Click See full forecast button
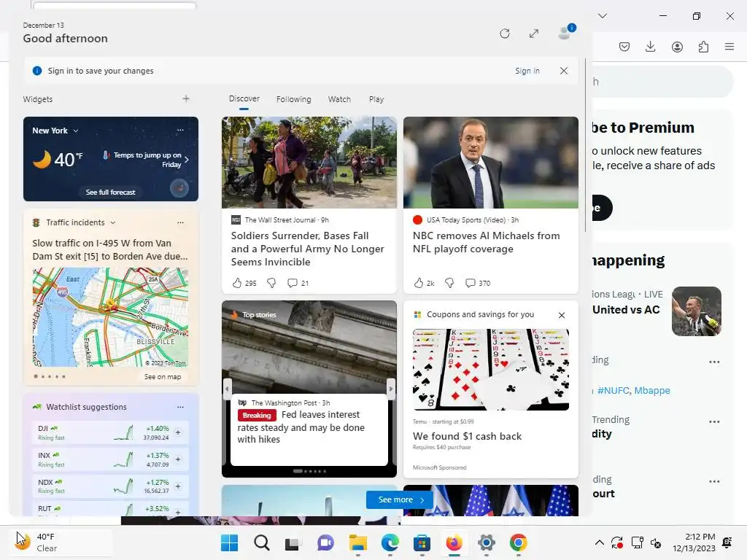The height and width of the screenshot is (560, 747). coord(111,192)
